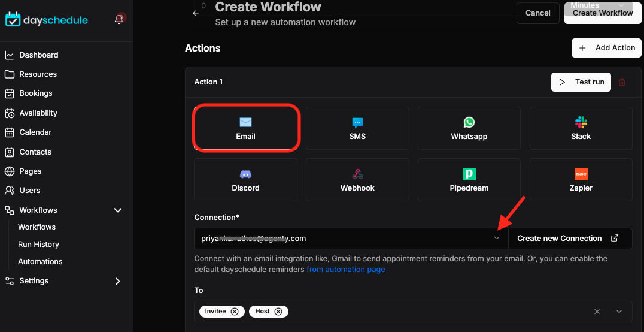
Task: Click the Resources folder icon
Action: coord(10,74)
